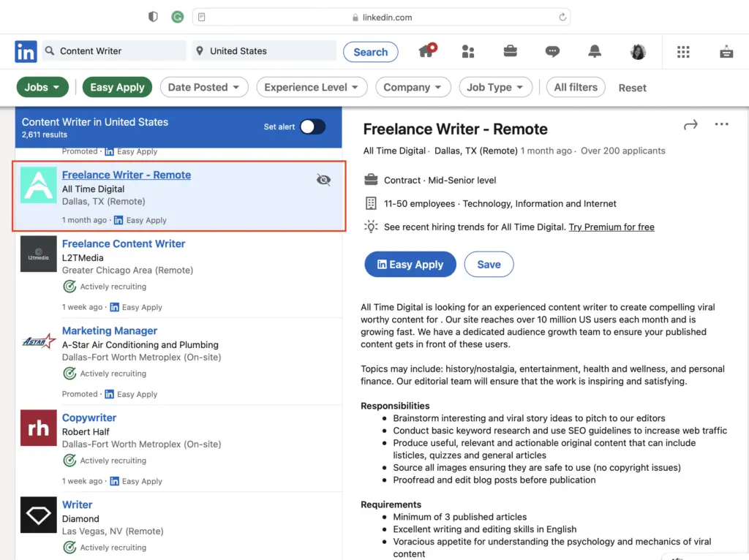Open the three-dot menu for the job post
749x560 pixels.
click(x=722, y=125)
